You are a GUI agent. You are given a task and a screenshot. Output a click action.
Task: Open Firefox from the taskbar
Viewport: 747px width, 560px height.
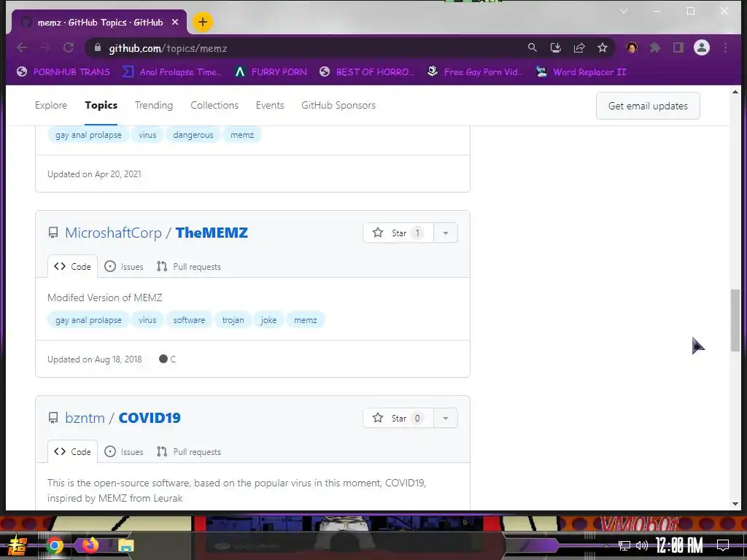(90, 545)
